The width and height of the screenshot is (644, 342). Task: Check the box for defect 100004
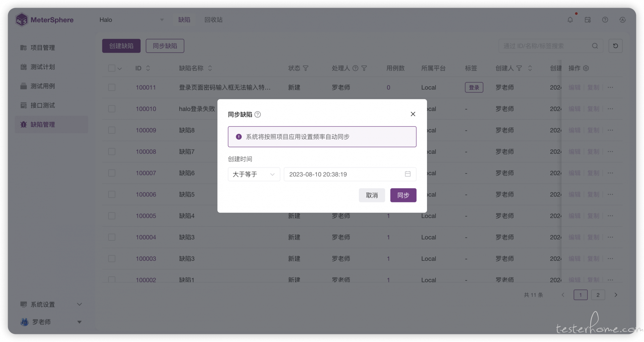pos(112,237)
